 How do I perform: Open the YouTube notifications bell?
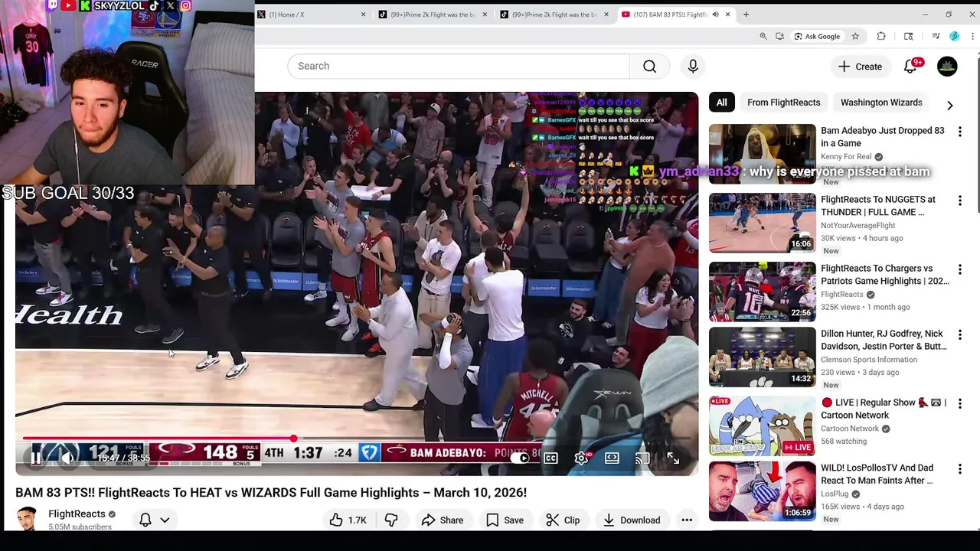click(910, 67)
